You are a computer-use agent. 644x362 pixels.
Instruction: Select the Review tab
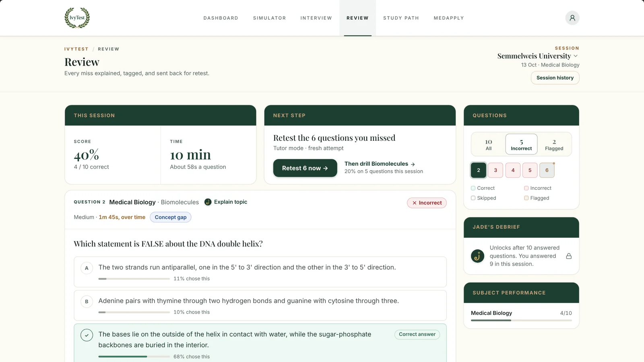tap(357, 18)
